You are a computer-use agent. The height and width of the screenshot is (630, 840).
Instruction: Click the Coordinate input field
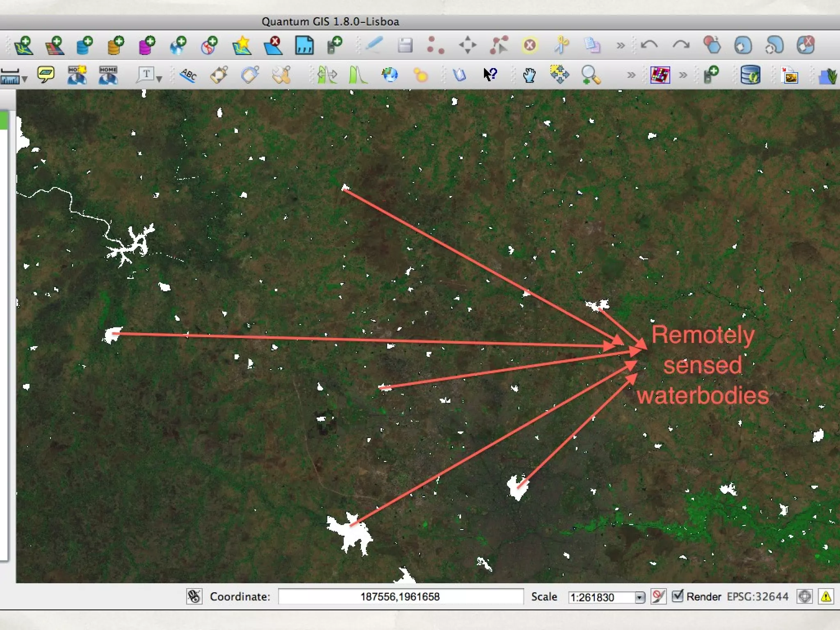point(400,596)
